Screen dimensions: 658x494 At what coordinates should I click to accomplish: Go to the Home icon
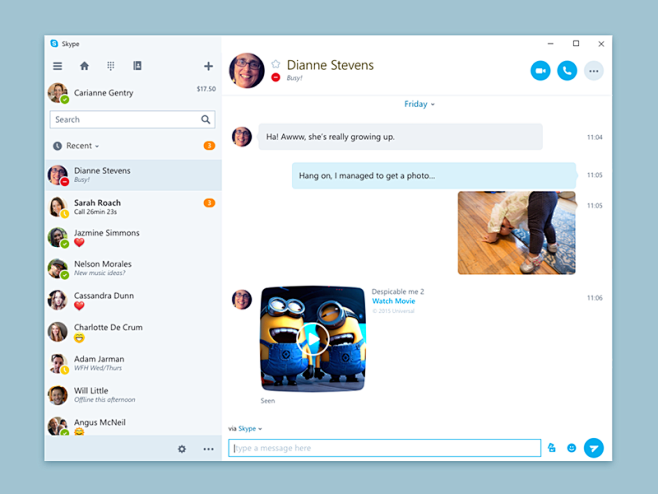point(84,66)
